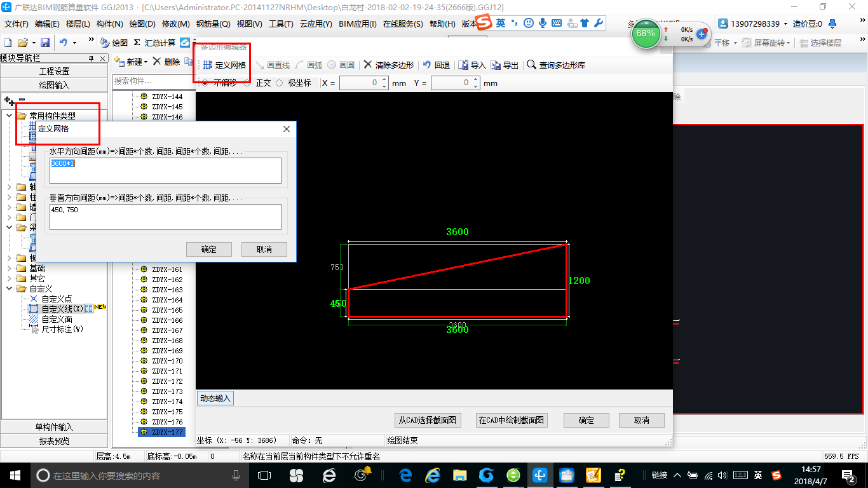
Task: Click the horizontal spacing input field with 3600*1
Action: [x=166, y=170]
